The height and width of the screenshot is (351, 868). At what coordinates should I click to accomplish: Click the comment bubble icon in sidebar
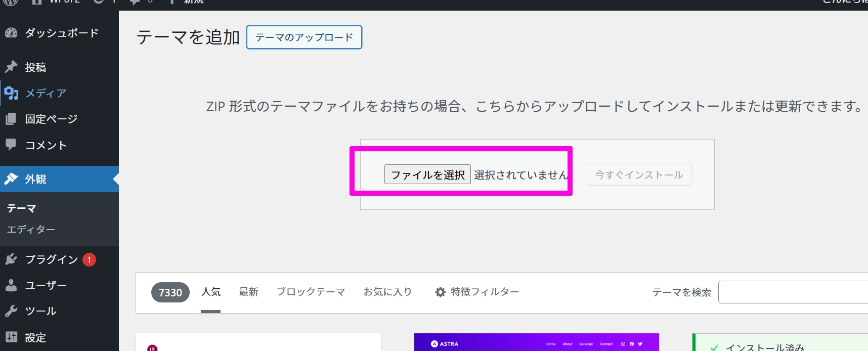click(x=11, y=145)
